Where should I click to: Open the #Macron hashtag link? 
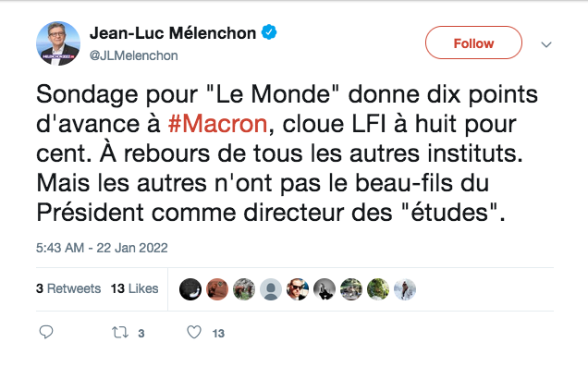[x=217, y=124]
